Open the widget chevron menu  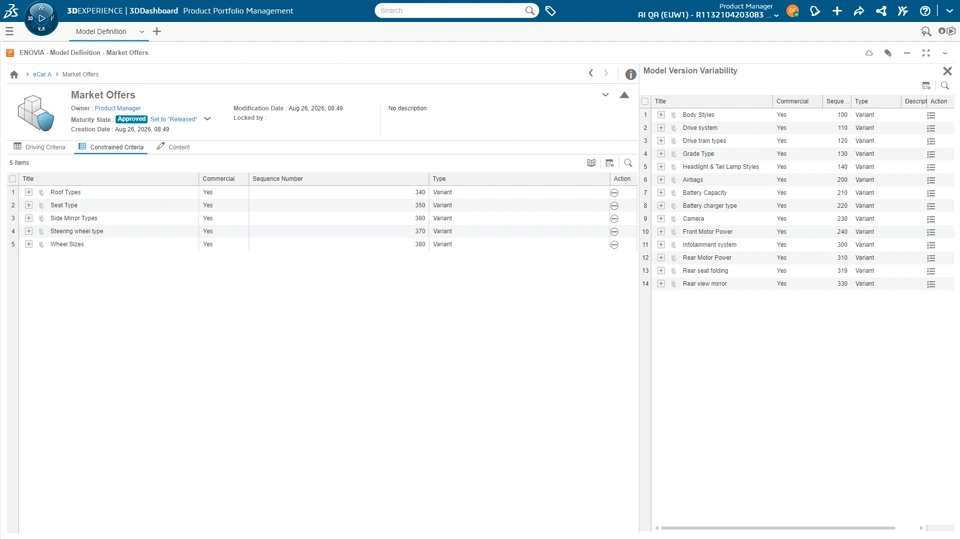coord(945,53)
